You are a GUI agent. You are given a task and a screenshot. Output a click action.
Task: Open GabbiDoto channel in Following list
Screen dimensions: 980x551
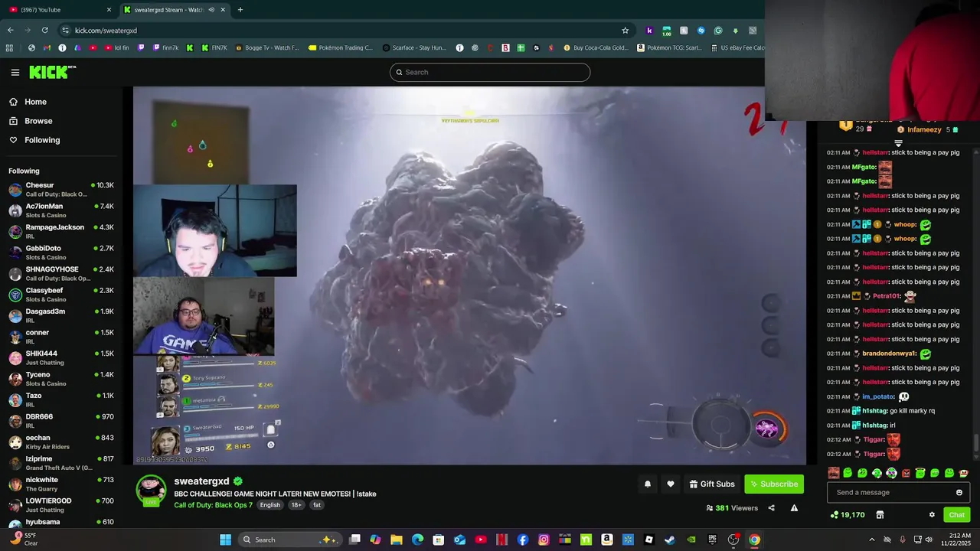click(61, 253)
